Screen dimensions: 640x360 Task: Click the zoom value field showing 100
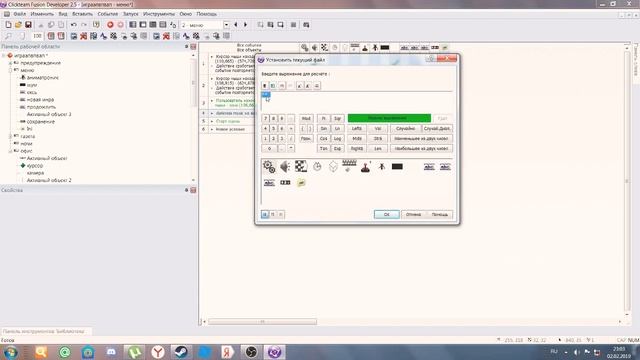click(37, 36)
